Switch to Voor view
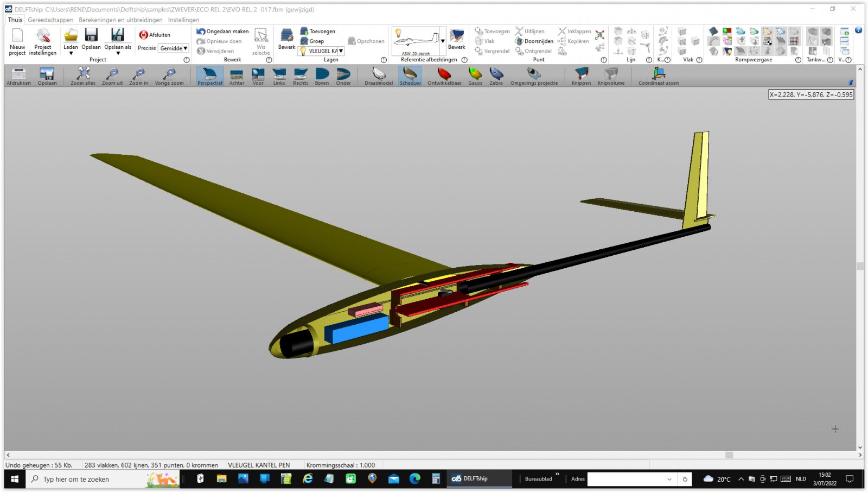 click(258, 76)
